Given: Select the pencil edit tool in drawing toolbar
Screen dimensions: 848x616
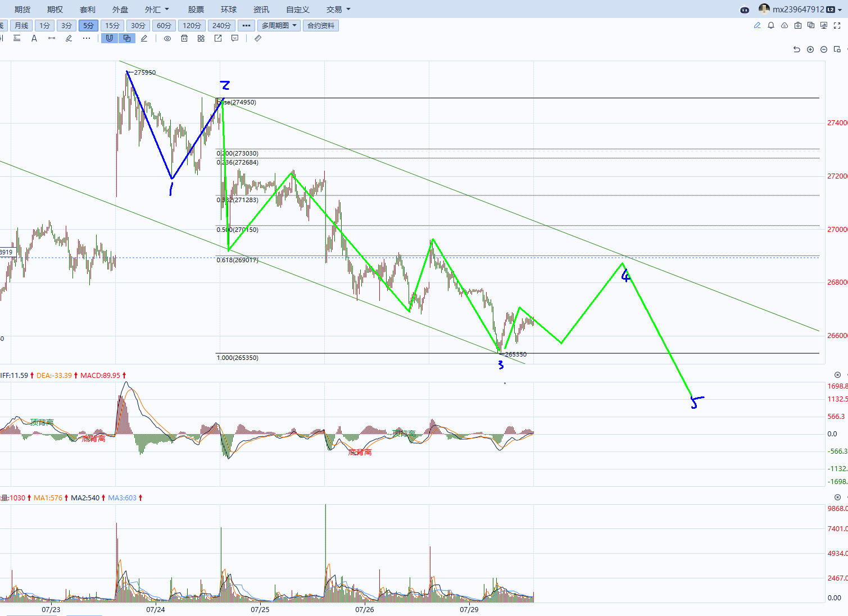Looking at the screenshot, I should pyautogui.click(x=144, y=38).
